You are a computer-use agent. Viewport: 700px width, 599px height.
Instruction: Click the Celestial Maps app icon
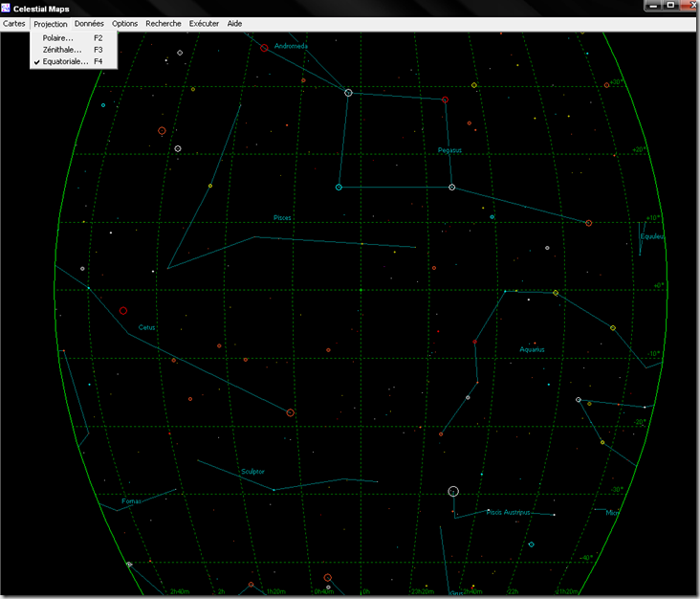pyautogui.click(x=6, y=8)
